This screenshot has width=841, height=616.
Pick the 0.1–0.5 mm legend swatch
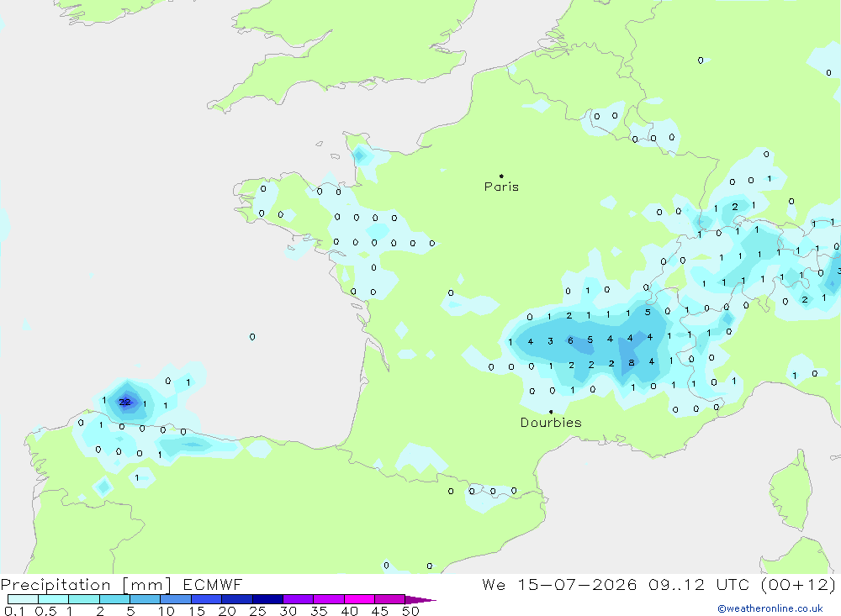pos(23,599)
